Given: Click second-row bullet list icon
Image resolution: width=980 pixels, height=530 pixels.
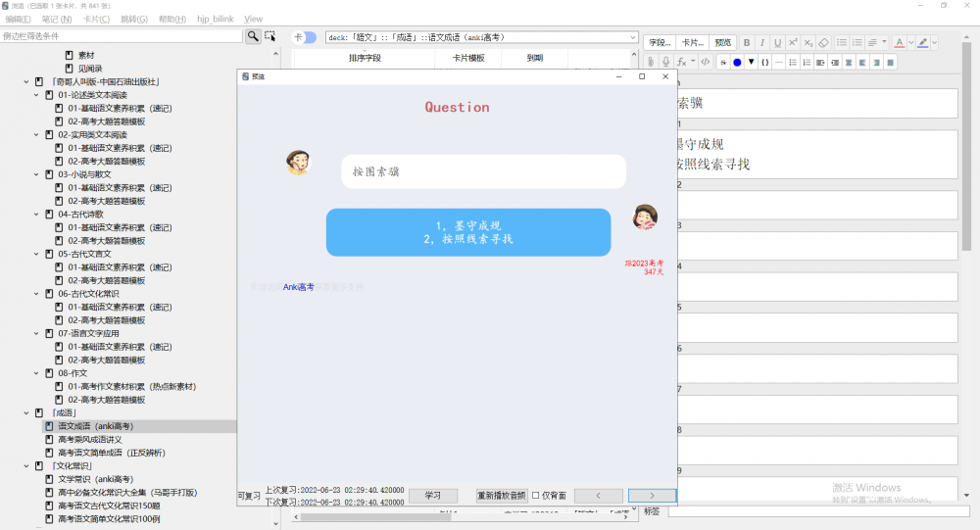Looking at the screenshot, I should (793, 62).
